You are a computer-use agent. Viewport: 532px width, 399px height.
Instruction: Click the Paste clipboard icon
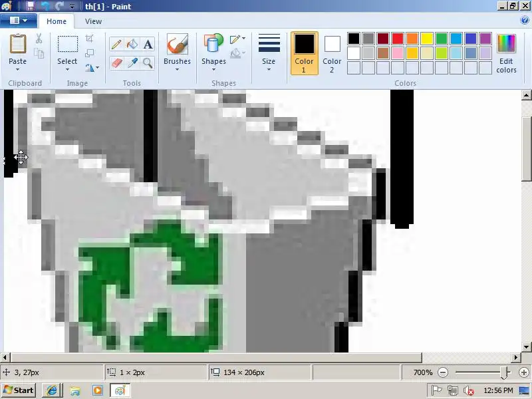[x=18, y=44]
